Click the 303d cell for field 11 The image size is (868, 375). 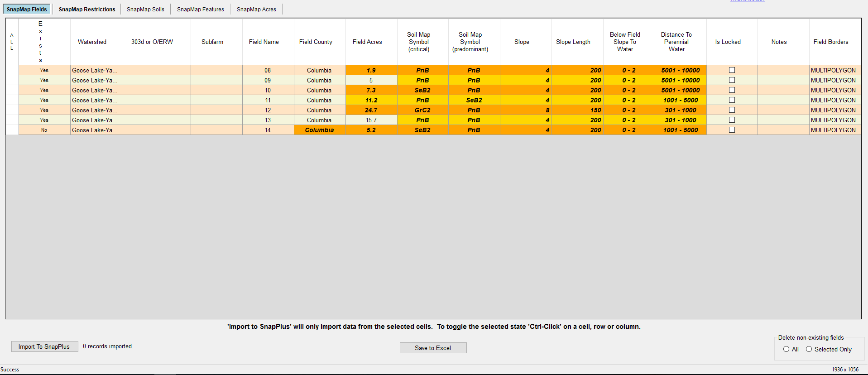(x=156, y=100)
